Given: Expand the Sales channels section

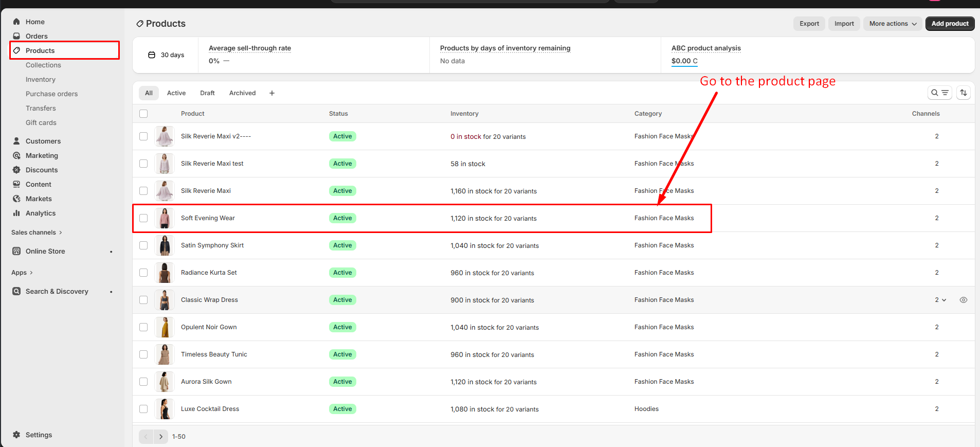Looking at the screenshot, I should coord(36,233).
